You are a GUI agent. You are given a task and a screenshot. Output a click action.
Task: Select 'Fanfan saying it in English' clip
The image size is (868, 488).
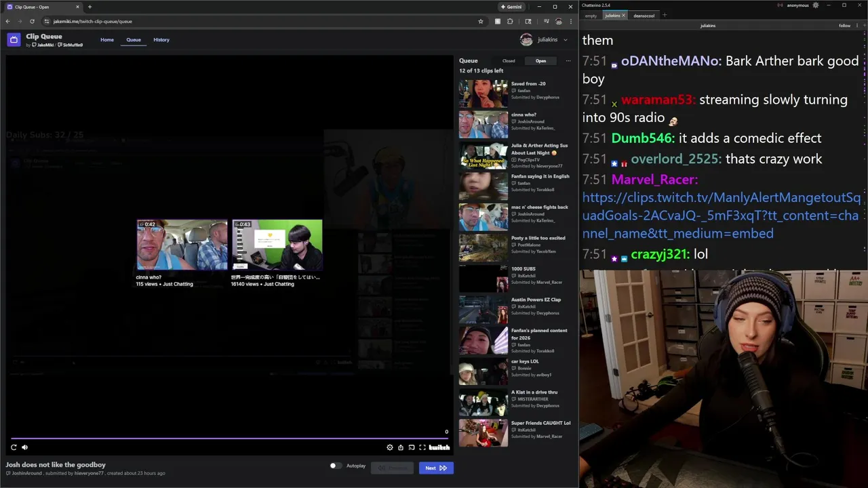click(515, 186)
